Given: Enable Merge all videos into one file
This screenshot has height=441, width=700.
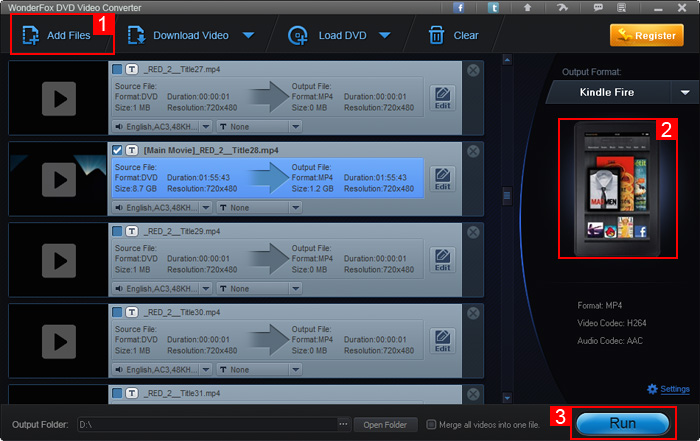Looking at the screenshot, I should click(431, 424).
